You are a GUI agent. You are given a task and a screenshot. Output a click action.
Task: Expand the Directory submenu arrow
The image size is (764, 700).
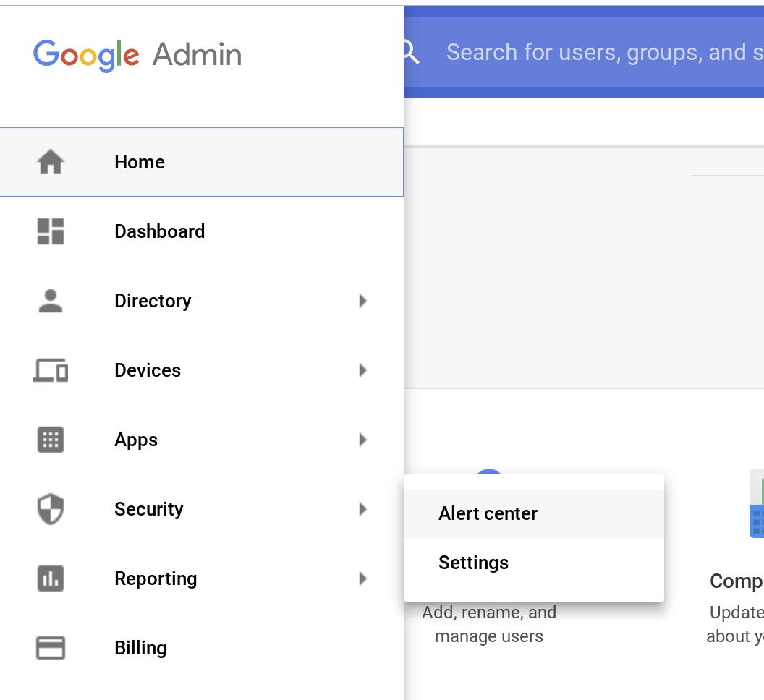click(x=362, y=301)
